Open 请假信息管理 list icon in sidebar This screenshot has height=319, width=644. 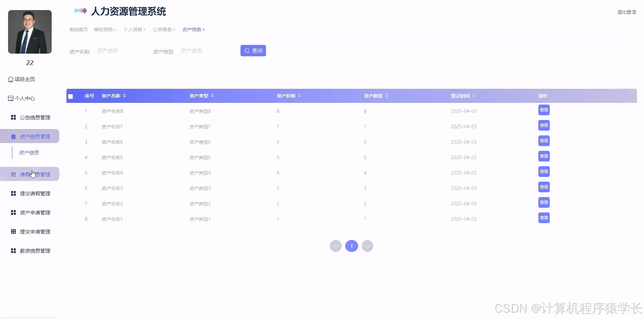pyautogui.click(x=13, y=174)
